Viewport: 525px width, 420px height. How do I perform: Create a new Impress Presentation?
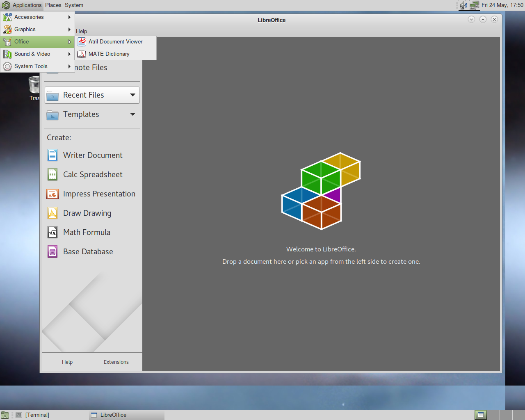click(x=93, y=194)
